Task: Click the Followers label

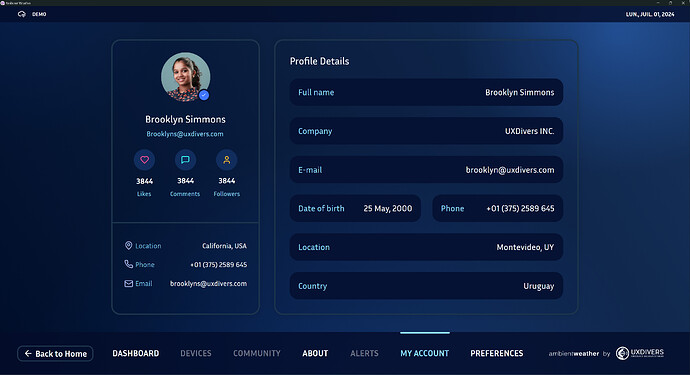Action: (227, 194)
